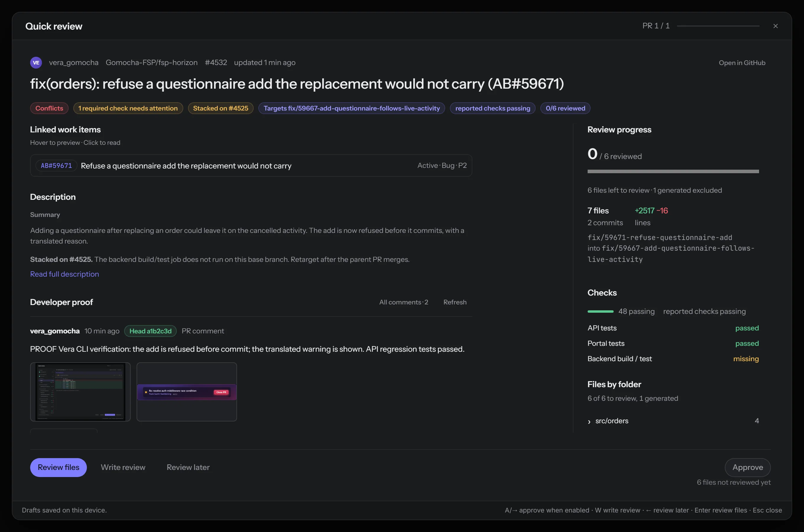Image resolution: width=804 pixels, height=532 pixels.
Task: Expand the src/orders folder chevron
Action: click(589, 421)
